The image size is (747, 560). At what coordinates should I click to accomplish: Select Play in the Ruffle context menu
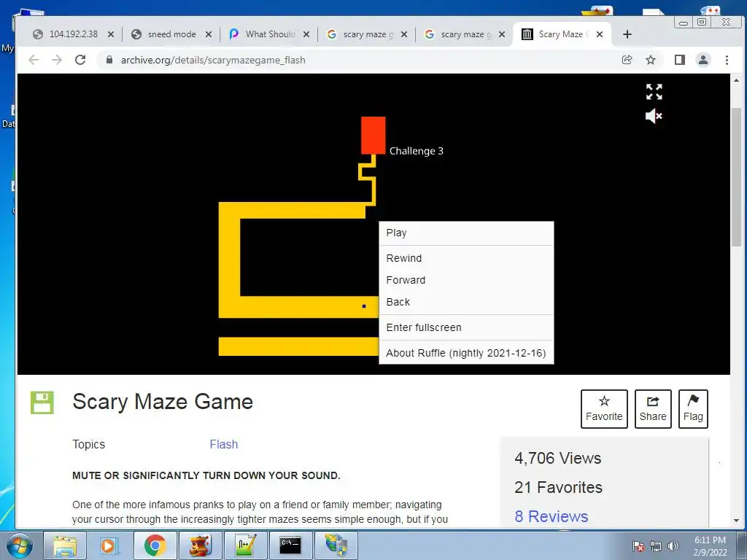coord(466,233)
